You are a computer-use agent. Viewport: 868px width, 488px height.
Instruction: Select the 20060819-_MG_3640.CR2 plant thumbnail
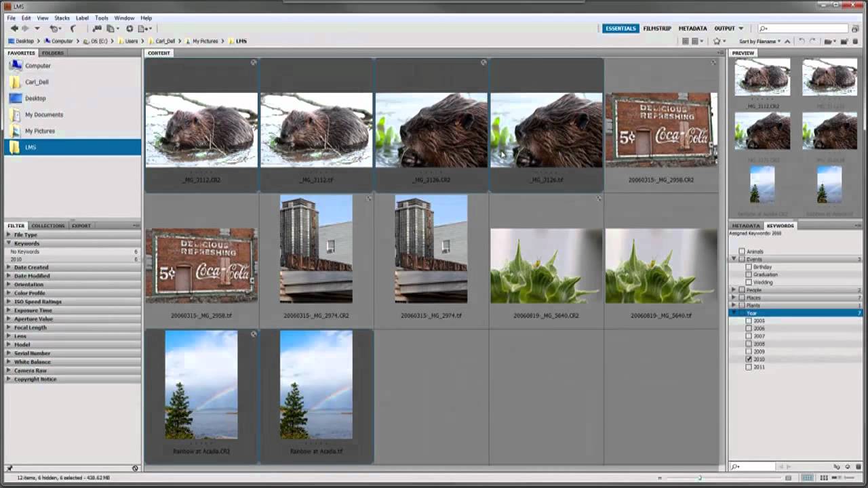click(546, 266)
